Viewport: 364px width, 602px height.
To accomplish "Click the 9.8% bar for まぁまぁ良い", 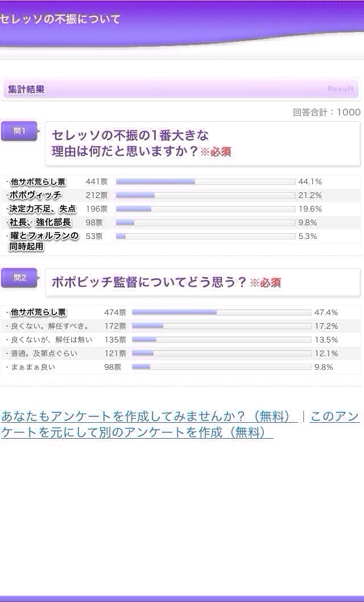I will tap(221, 367).
